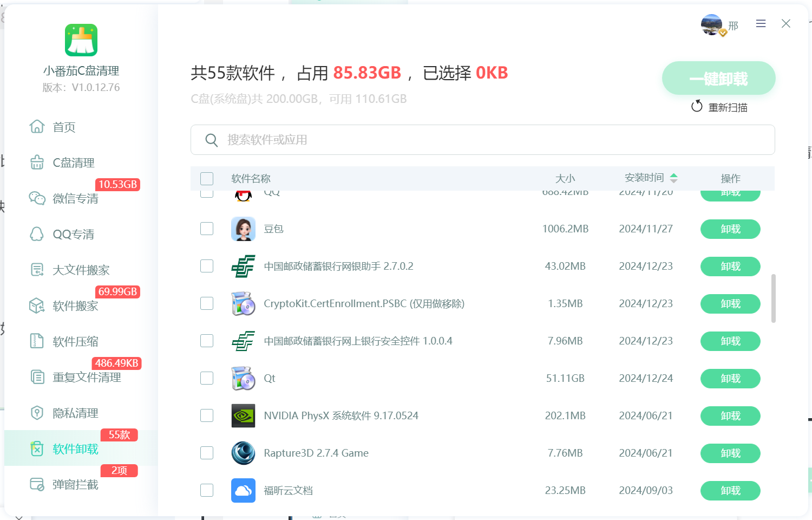812x520 pixels.
Task: Click the magnifier icon in search bar
Action: pyautogui.click(x=211, y=140)
